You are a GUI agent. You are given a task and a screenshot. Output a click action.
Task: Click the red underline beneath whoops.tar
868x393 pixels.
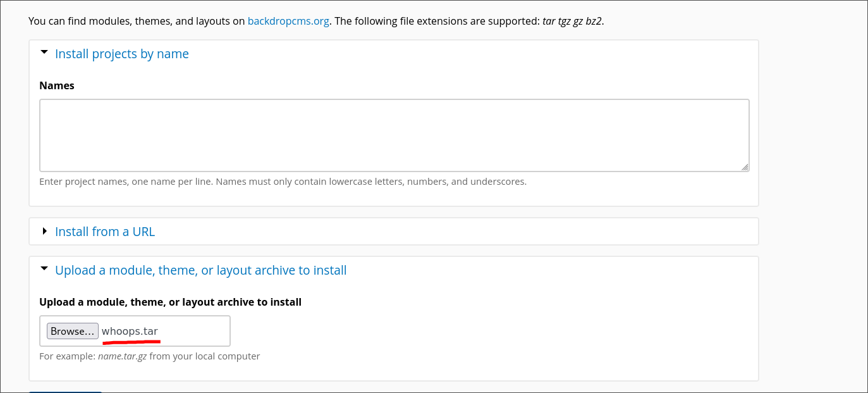coord(131,342)
